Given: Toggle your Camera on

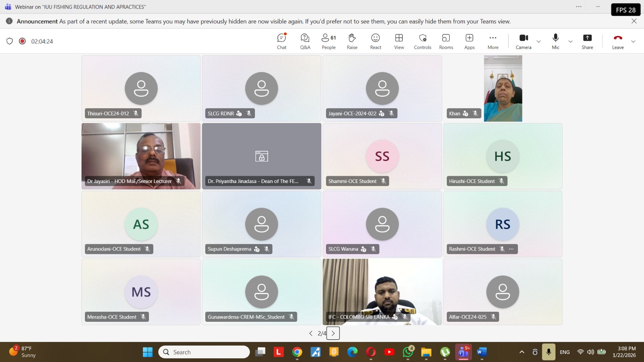Looking at the screenshot, I should coord(524,40).
